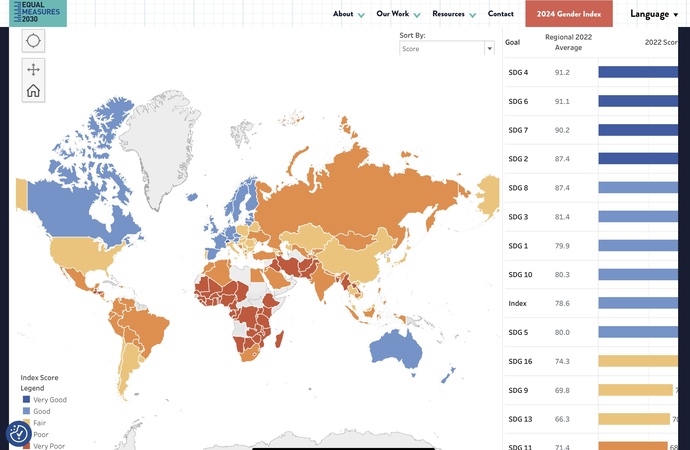Open the Sort By Score dropdown arrow

(489, 48)
